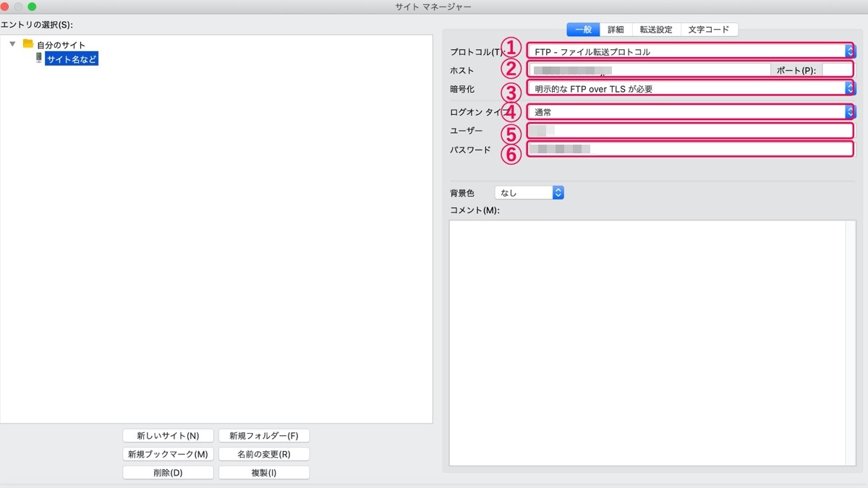Viewport: 868px width, 488px height.
Task: Click inside the コメント text area
Action: (x=652, y=343)
